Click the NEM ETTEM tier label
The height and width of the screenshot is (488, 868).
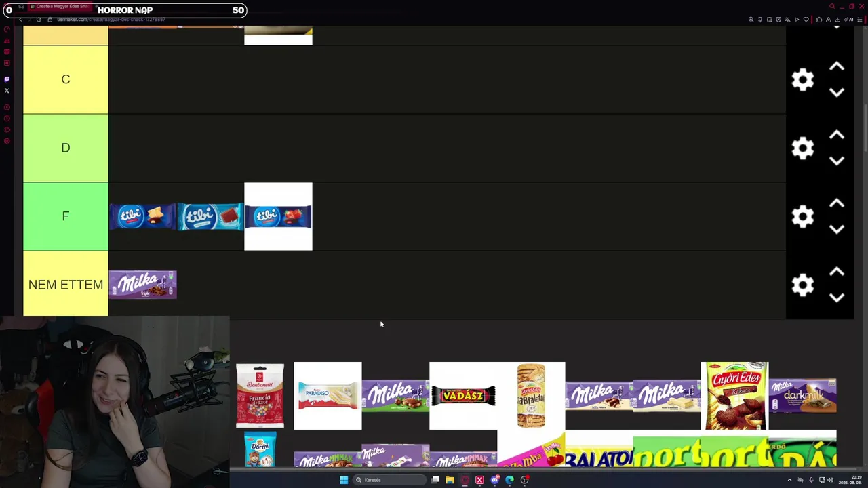(x=66, y=284)
